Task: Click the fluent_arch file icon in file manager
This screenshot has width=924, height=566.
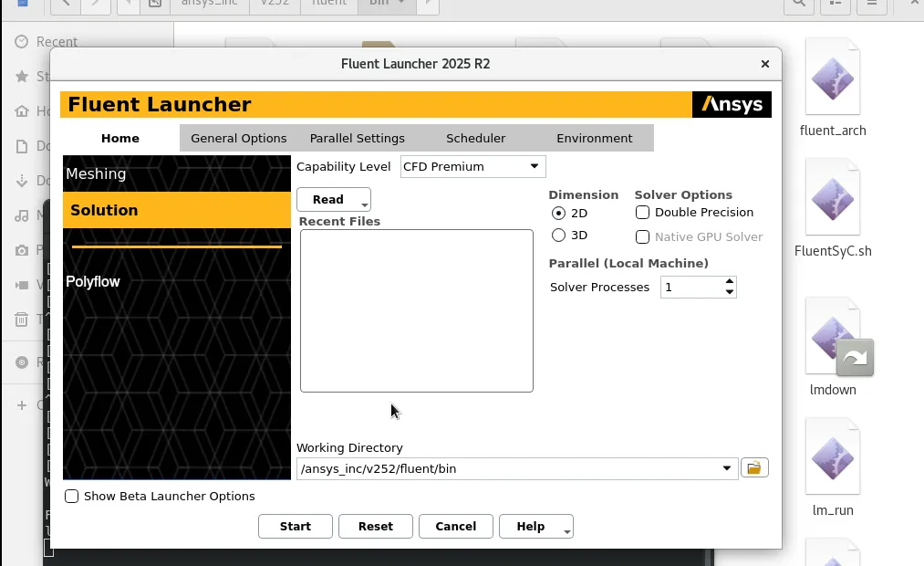Action: tap(833, 77)
